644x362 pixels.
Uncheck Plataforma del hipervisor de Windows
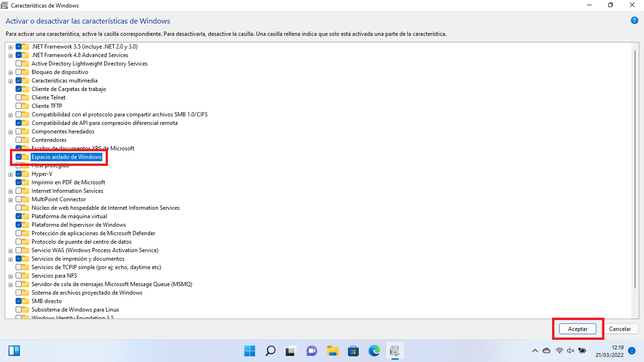(18, 225)
